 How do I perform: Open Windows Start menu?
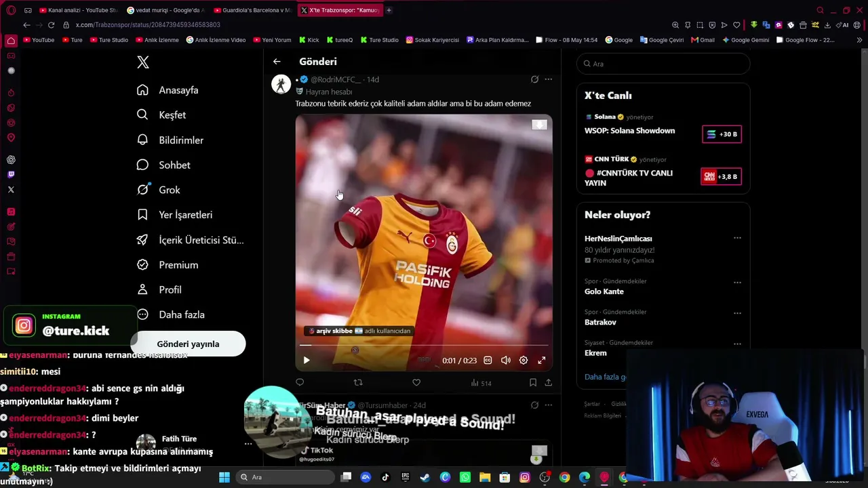(x=224, y=477)
